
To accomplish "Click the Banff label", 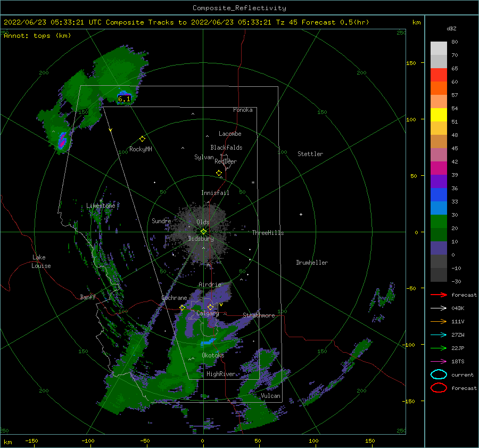I will pos(88,297).
